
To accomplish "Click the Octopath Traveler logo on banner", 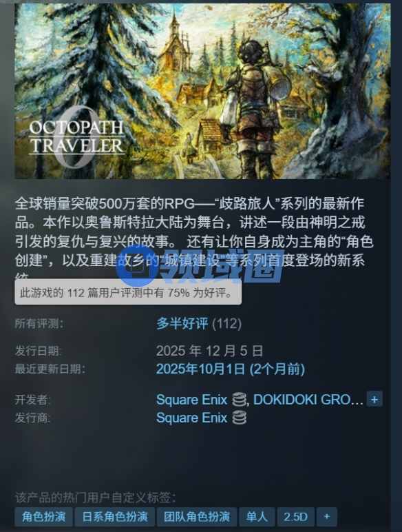I will click(77, 137).
